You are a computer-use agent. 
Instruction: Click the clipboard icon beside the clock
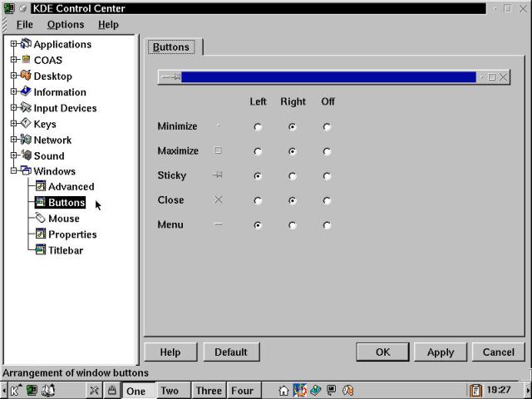click(x=476, y=391)
